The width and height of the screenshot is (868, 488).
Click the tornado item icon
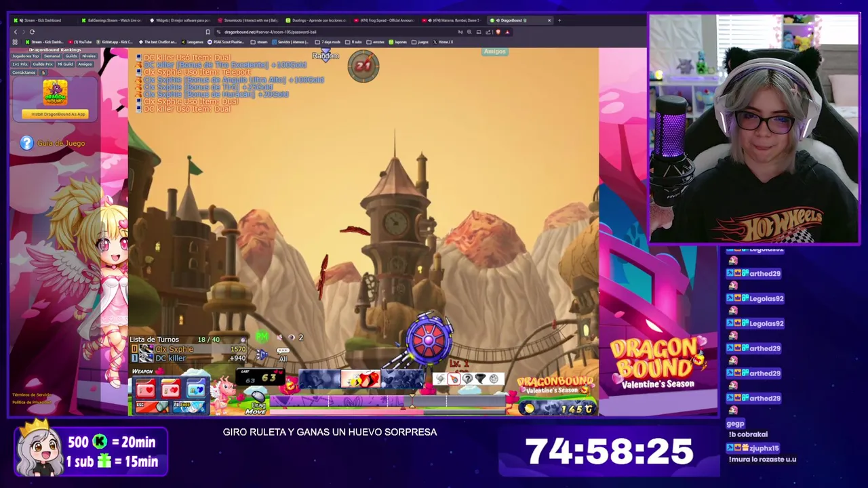pos(480,379)
